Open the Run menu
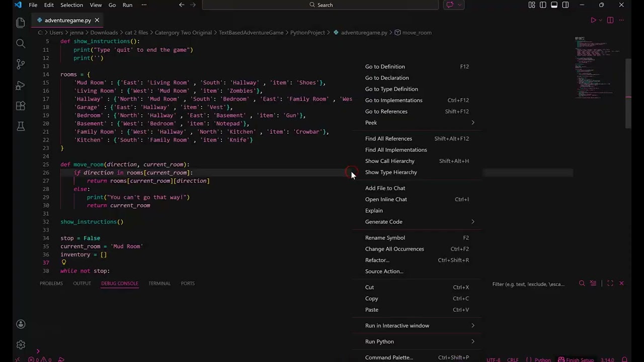The image size is (644, 362). pos(127,5)
